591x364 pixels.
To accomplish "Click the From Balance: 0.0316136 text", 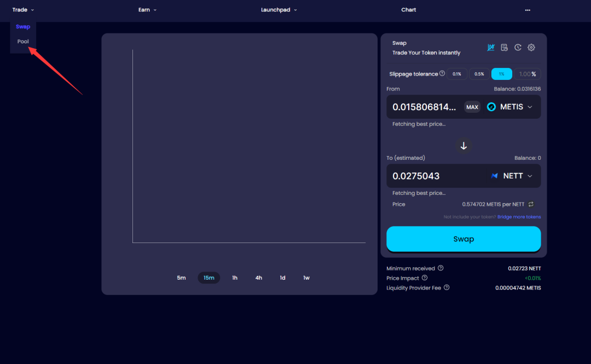I will tap(517, 89).
